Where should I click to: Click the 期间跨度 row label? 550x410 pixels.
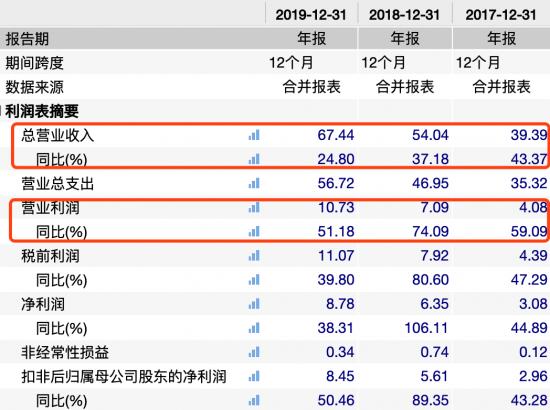click(x=34, y=63)
